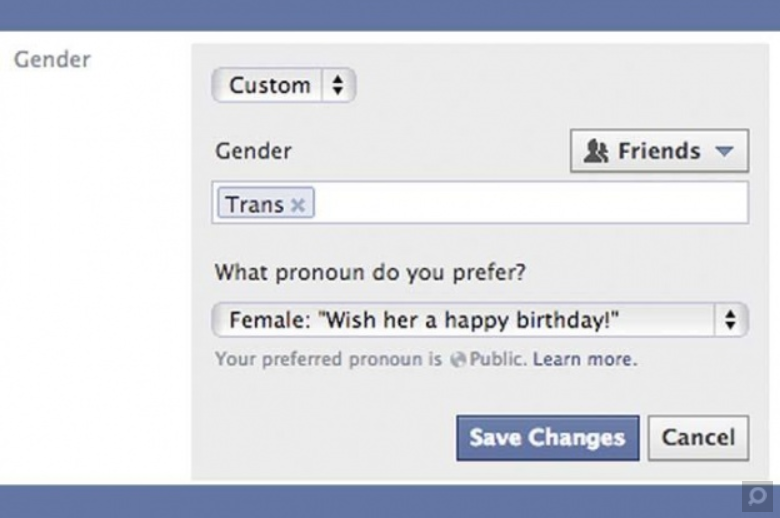Screen dimensions: 780x518
Task: Open the Friends privacy selector
Action: tap(659, 151)
